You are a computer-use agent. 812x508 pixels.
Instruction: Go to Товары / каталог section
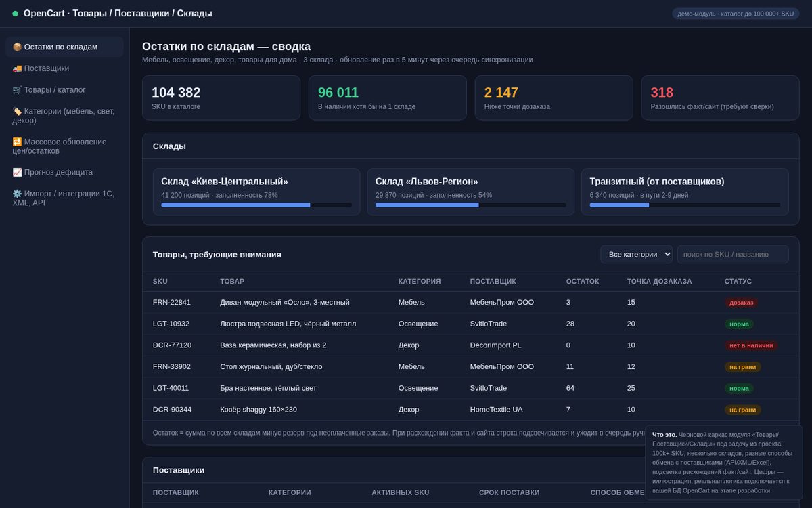tap(64, 89)
